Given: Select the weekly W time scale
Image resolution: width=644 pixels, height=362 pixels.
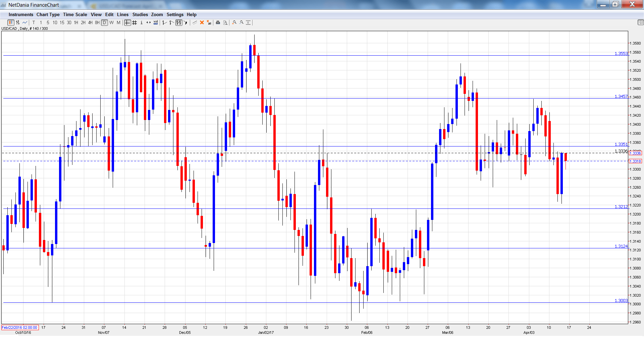Looking at the screenshot, I should coord(111,23).
